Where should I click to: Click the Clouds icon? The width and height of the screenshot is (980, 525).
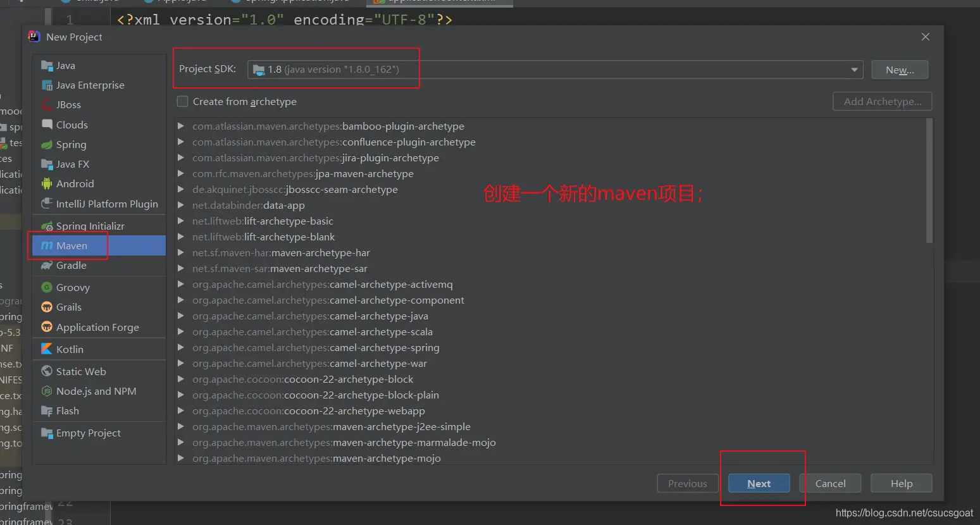point(47,125)
